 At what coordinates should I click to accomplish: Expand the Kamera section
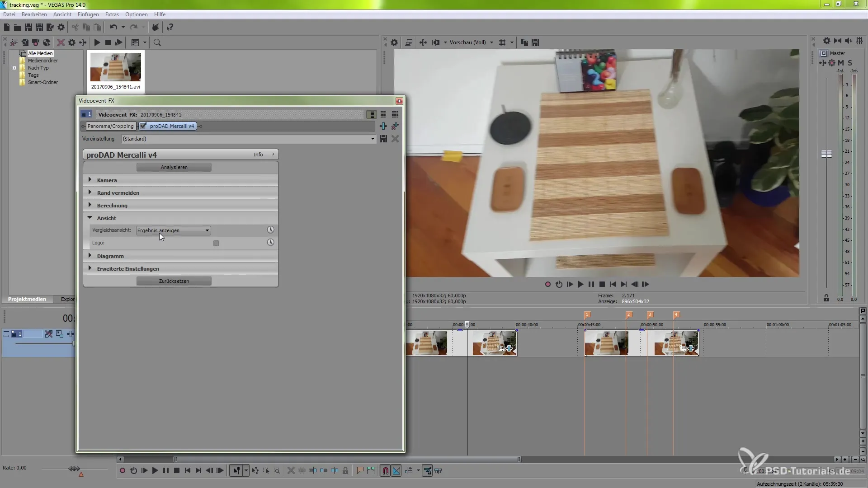point(90,180)
